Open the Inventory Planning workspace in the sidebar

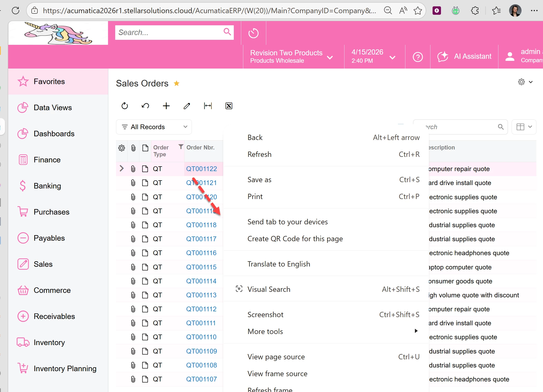pyautogui.click(x=65, y=369)
